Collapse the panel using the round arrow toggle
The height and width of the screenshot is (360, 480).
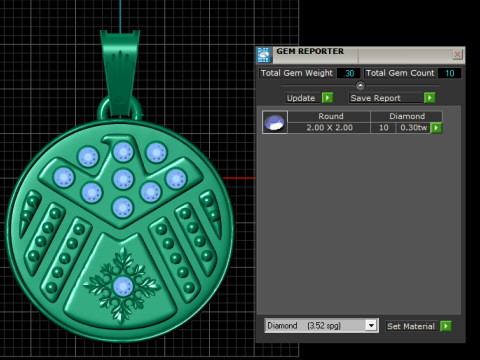tap(360, 86)
